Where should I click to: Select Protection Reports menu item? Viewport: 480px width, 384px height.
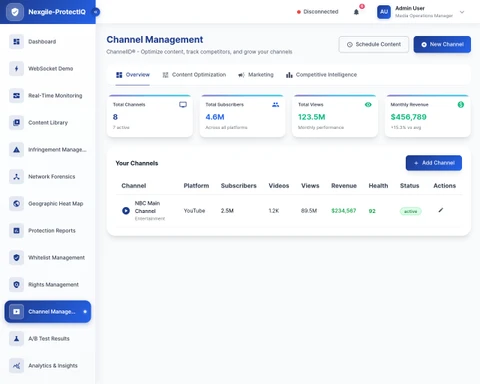click(52, 231)
